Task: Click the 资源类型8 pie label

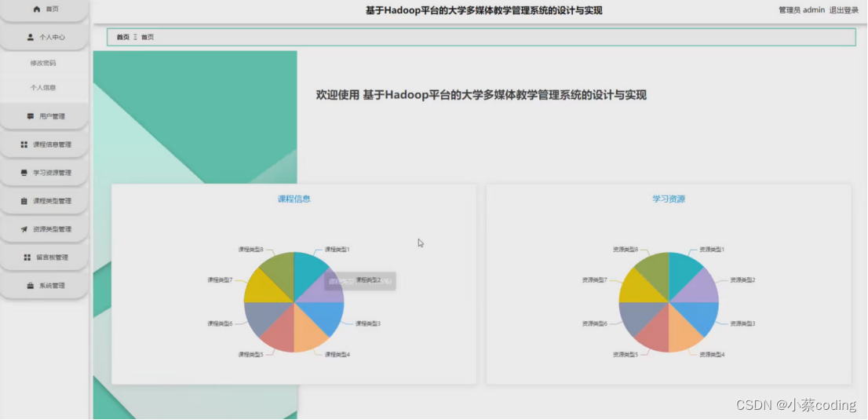Action: click(625, 250)
